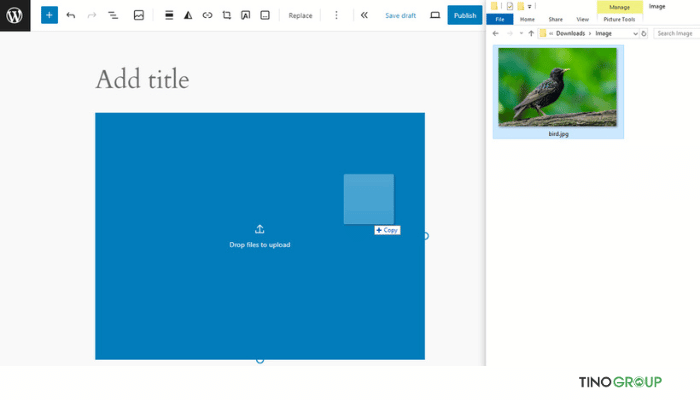
Task: Click Save draft link
Action: [x=400, y=16]
